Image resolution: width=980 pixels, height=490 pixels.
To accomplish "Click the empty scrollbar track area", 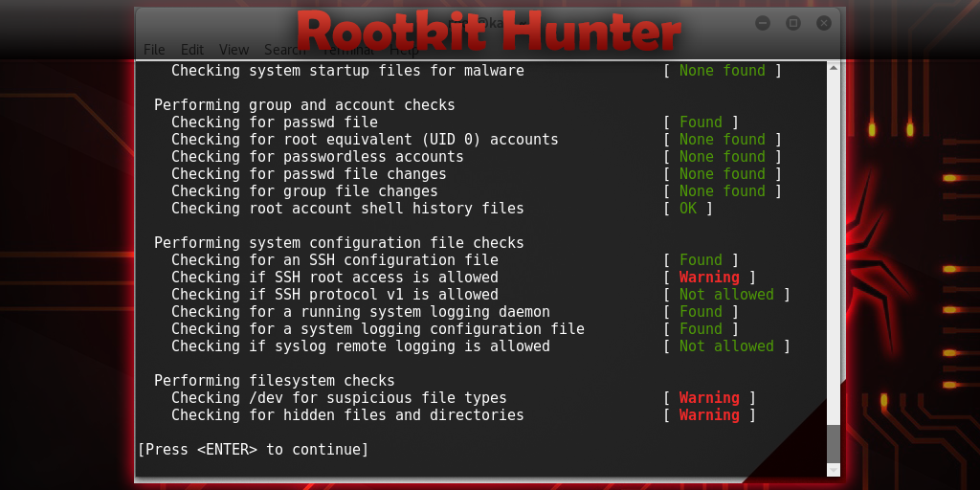I will pos(834,250).
